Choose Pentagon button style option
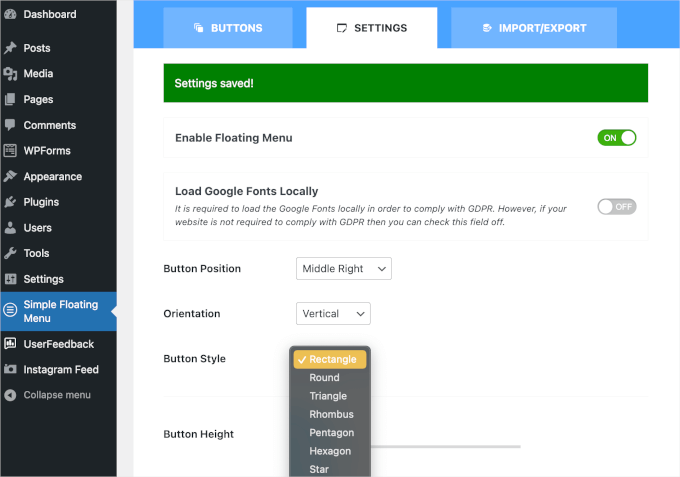 [x=330, y=433]
